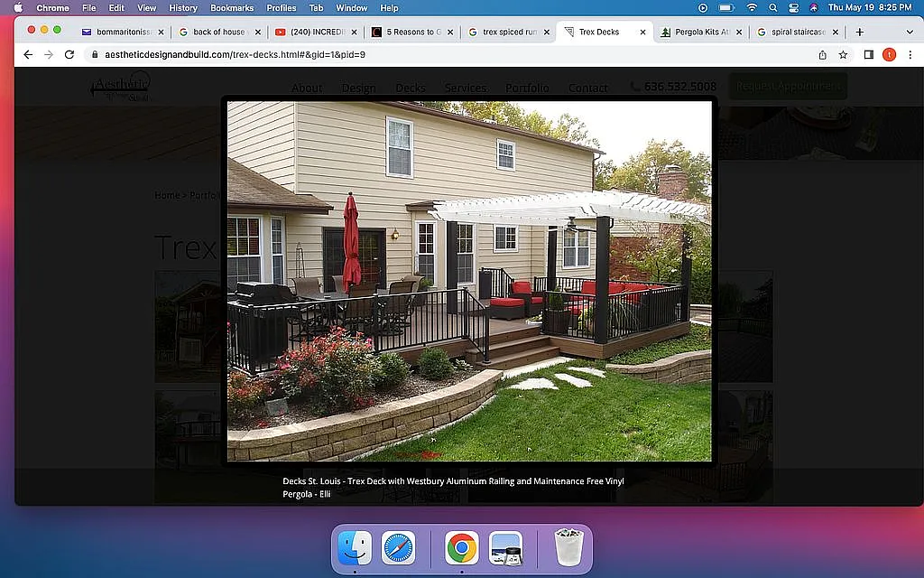Image resolution: width=924 pixels, height=578 pixels.
Task: Click the Portfolio navigation link
Action: tap(527, 88)
